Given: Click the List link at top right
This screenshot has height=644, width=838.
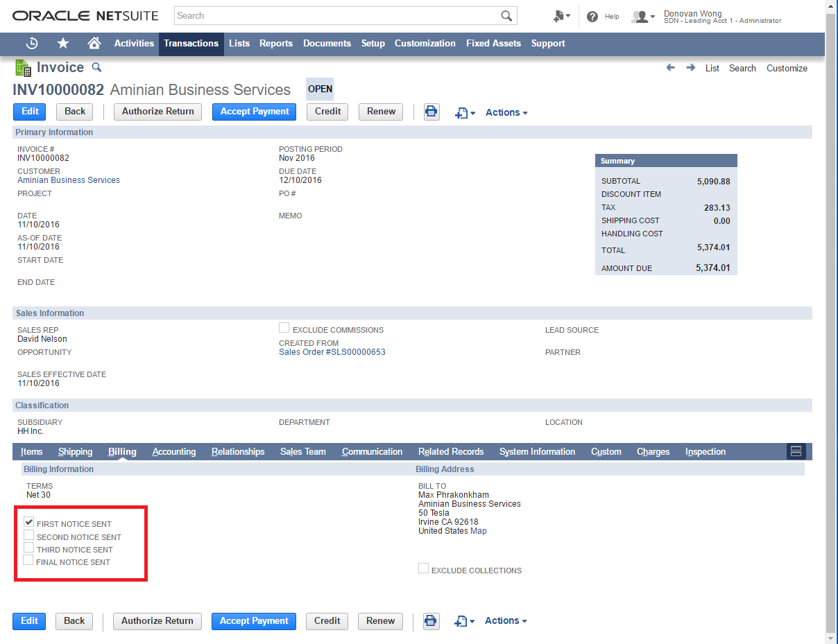Looking at the screenshot, I should point(712,68).
